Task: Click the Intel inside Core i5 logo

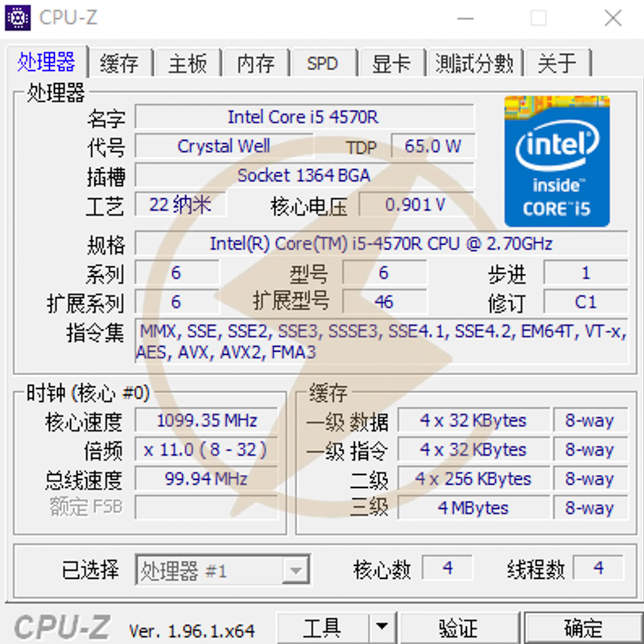Action: 557,161
